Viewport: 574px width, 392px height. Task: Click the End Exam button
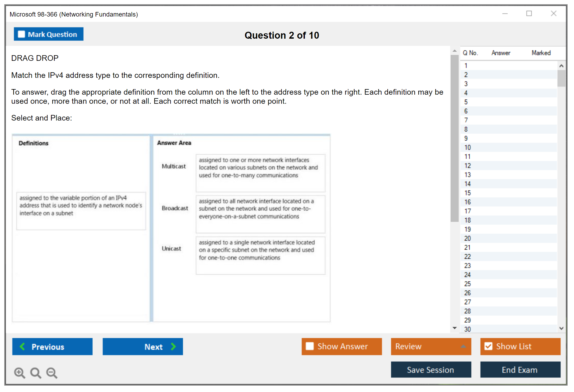tap(520, 370)
